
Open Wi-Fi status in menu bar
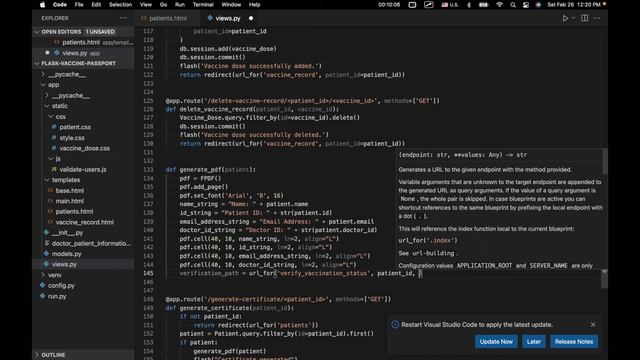pyautogui.click(x=499, y=5)
